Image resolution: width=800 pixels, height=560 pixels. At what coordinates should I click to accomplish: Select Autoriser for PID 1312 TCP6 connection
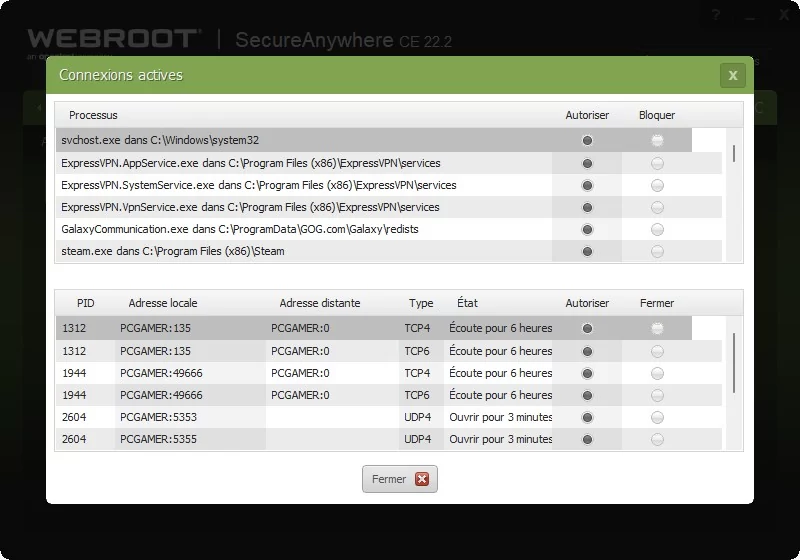point(587,351)
